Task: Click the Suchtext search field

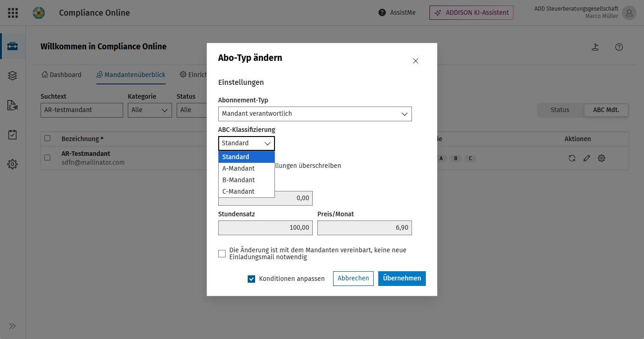Action: (82, 110)
